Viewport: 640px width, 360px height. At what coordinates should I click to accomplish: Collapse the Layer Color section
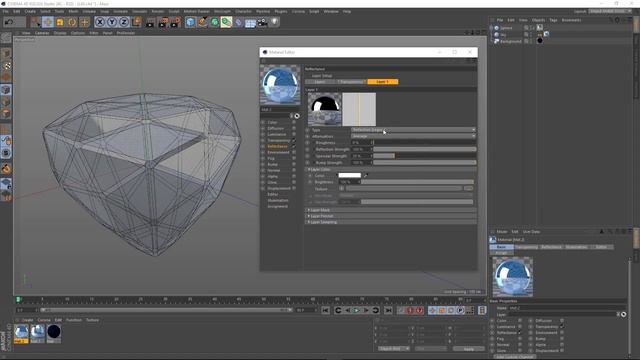click(x=391, y=169)
